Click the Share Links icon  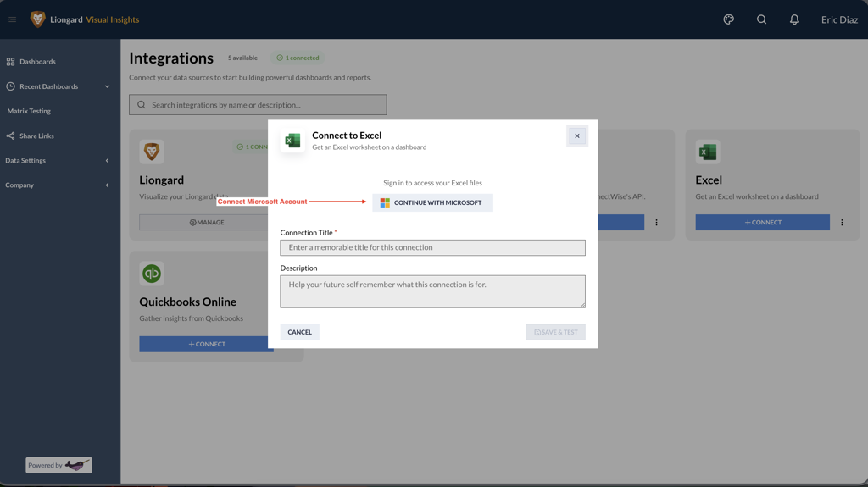10,136
